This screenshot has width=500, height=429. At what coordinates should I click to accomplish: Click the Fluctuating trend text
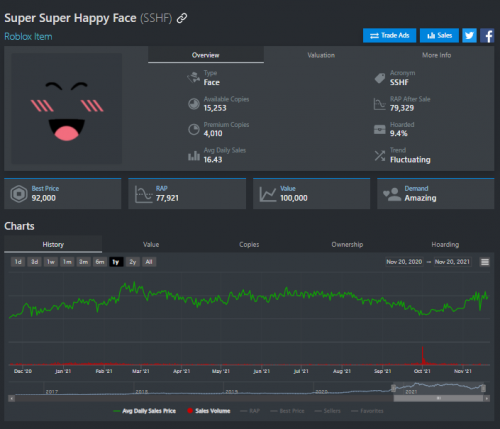(x=410, y=160)
